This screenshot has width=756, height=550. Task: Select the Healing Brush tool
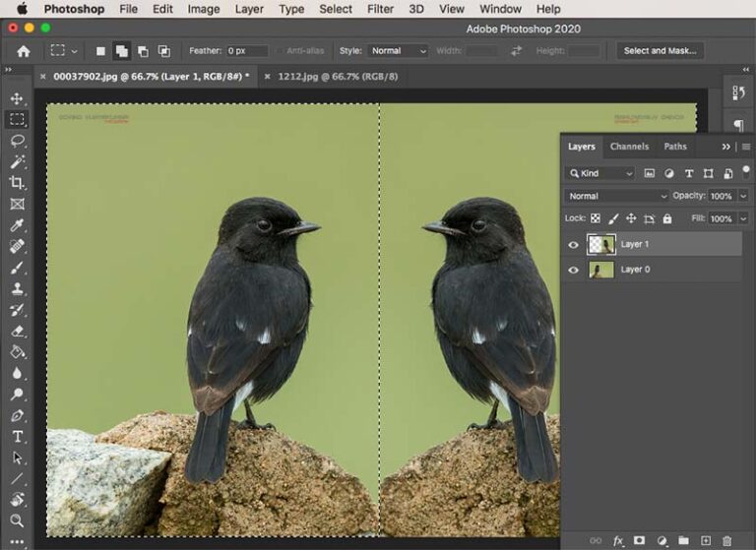pyautogui.click(x=18, y=246)
